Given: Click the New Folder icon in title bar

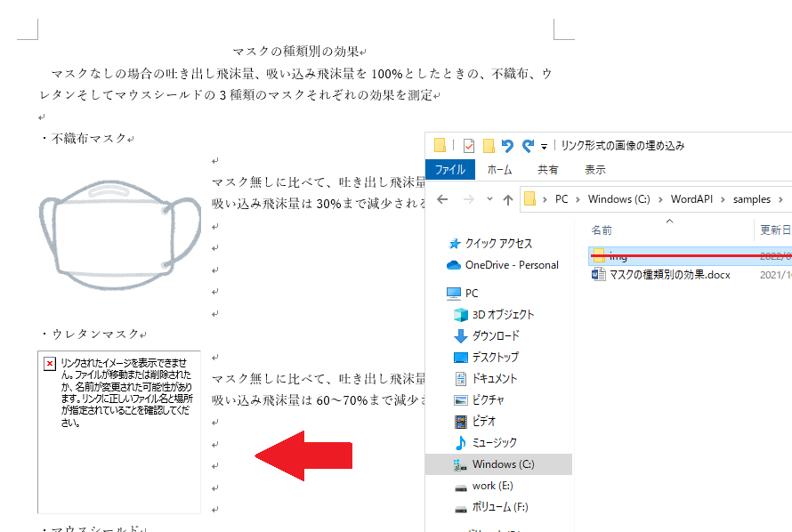Looking at the screenshot, I should [x=489, y=146].
